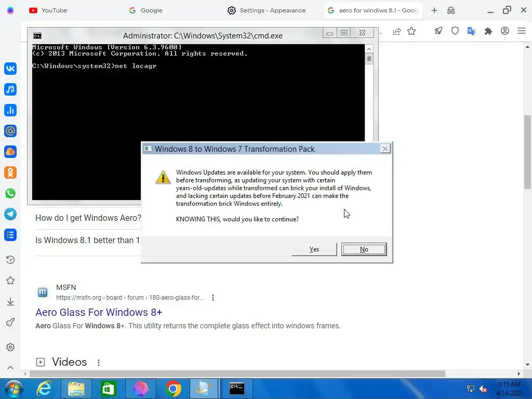Viewport: 532px width, 399px height.
Task: Click the muted volume tray icon
Action: [483, 389]
